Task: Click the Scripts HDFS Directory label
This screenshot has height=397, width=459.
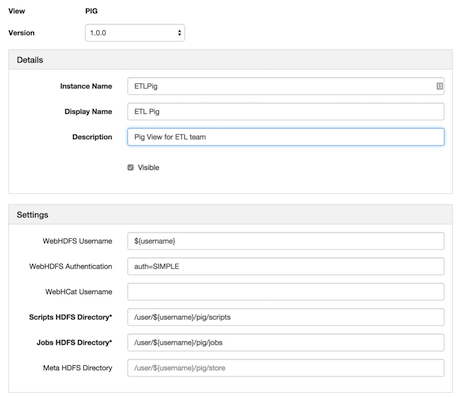Action: (x=70, y=317)
